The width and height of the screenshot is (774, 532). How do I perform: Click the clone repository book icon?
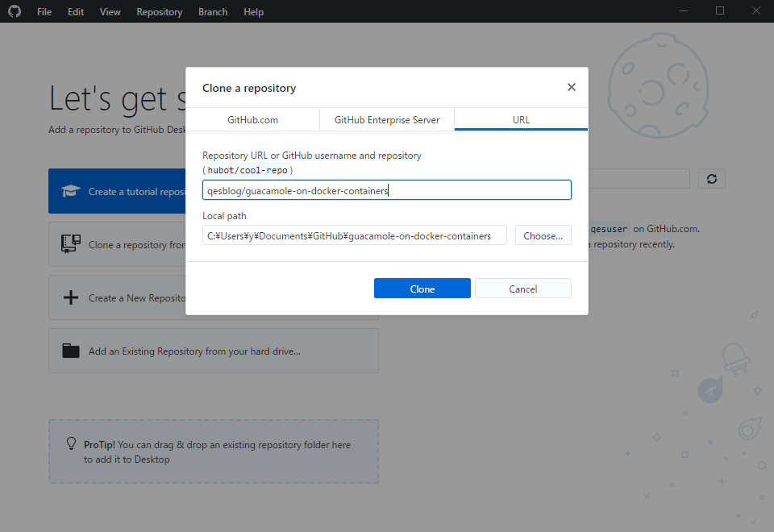tap(71, 244)
